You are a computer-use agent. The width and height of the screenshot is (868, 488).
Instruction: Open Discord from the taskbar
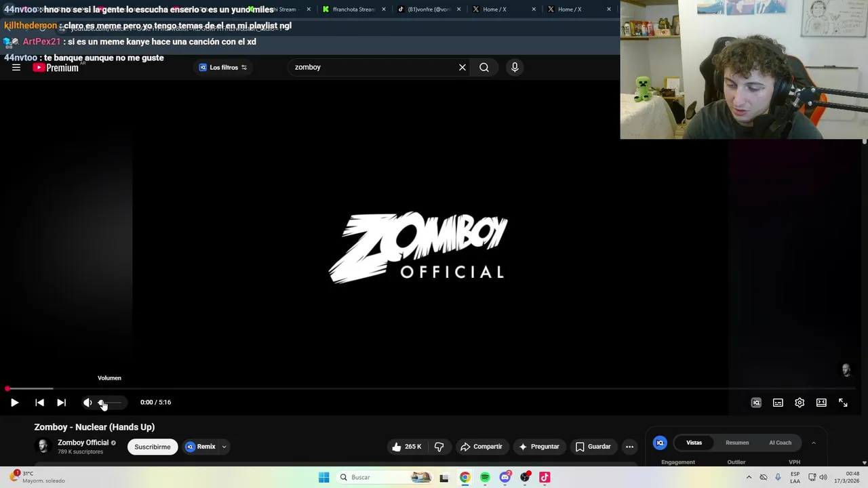pos(505,477)
